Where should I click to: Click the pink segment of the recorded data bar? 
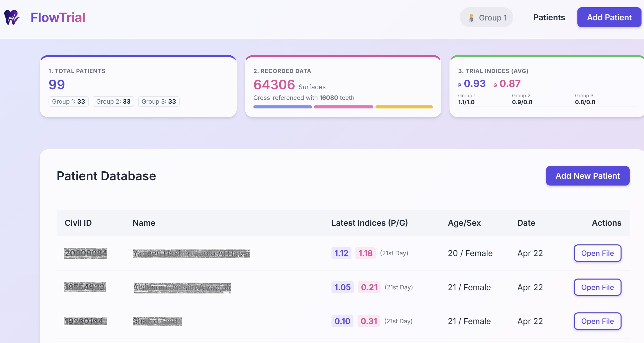tap(344, 107)
